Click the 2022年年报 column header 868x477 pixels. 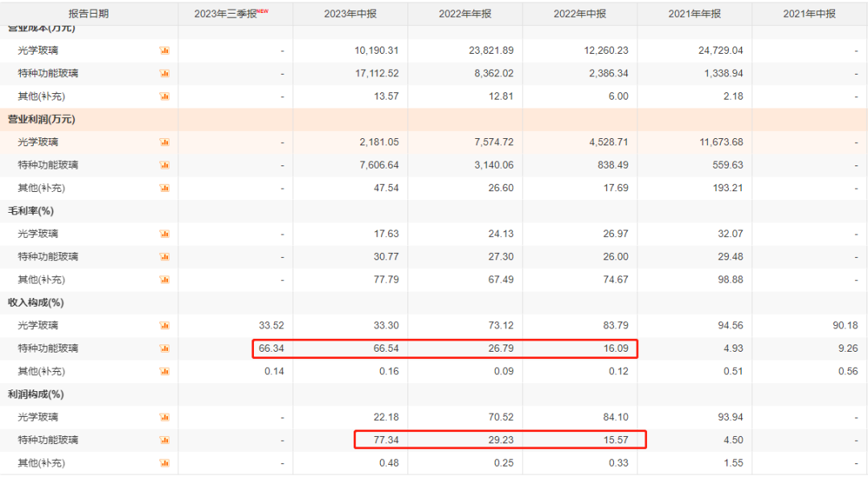(465, 14)
